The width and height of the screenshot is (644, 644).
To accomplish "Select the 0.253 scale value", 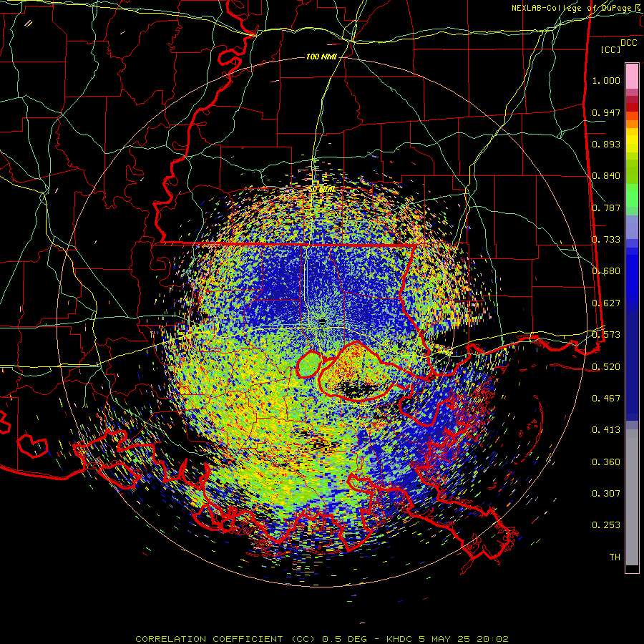I will click(606, 525).
